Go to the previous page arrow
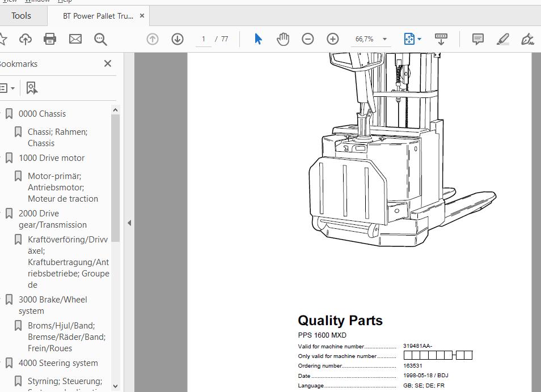Screen dimensions: 541x392 pos(153,39)
